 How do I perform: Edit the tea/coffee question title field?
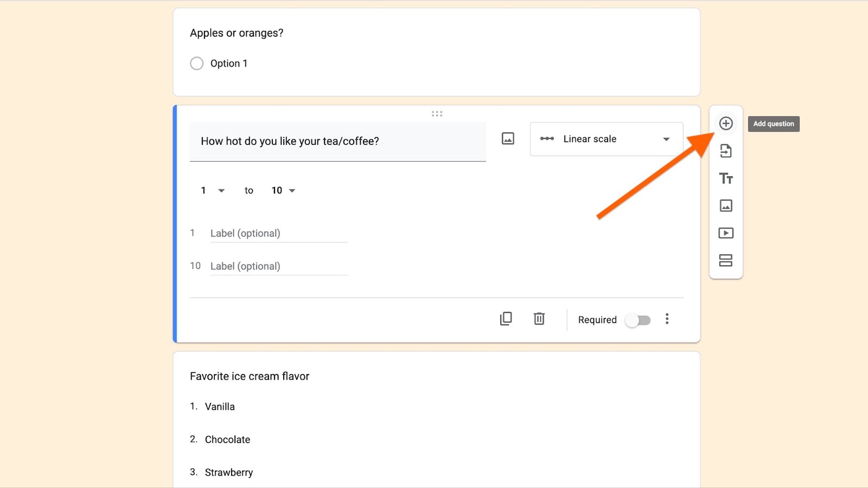[337, 142]
